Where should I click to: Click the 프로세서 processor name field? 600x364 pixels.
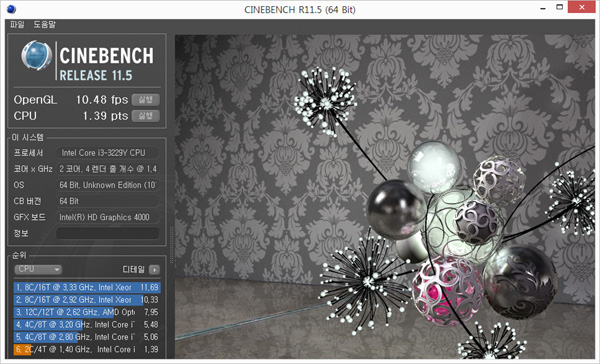[x=108, y=153]
